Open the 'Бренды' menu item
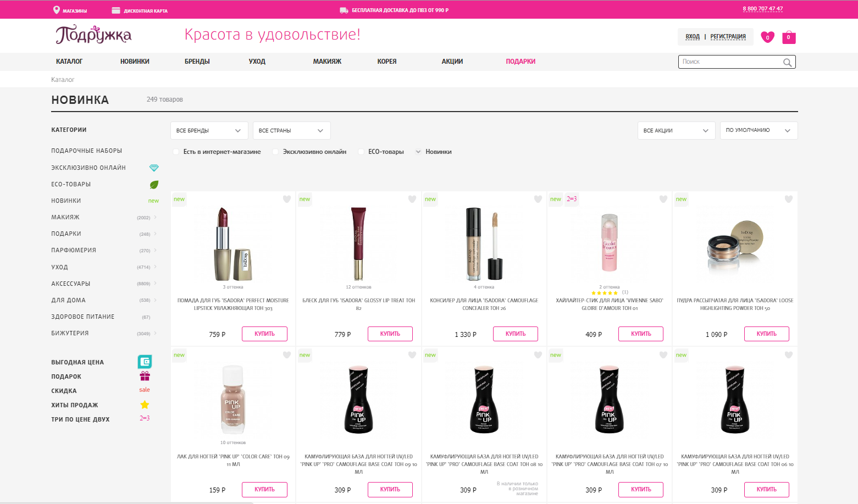Screen dimensions: 858x504 [x=197, y=62]
